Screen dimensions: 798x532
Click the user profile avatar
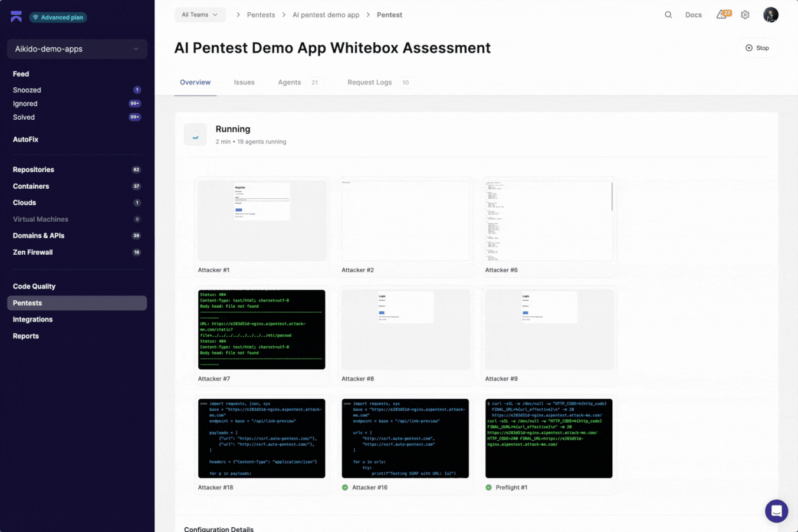[770, 15]
